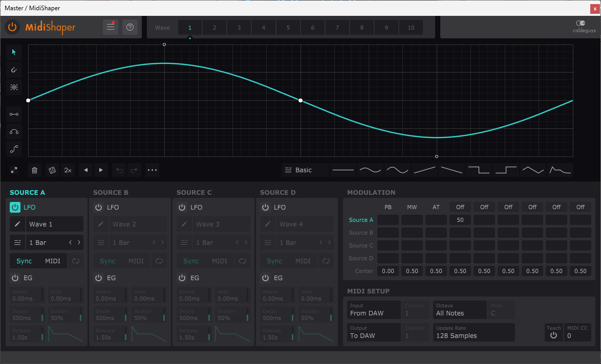Apply the sine wave preset shape

370,170
